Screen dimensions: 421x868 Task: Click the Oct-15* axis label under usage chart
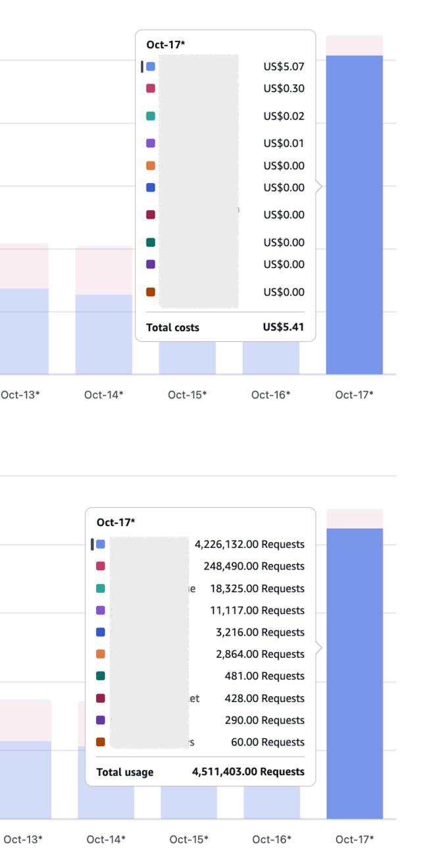[189, 839]
